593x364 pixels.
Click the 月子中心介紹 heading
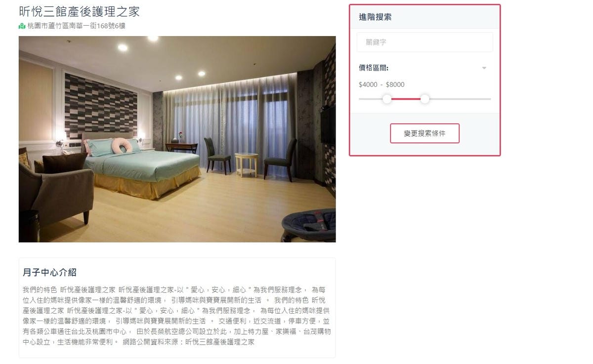click(x=49, y=273)
